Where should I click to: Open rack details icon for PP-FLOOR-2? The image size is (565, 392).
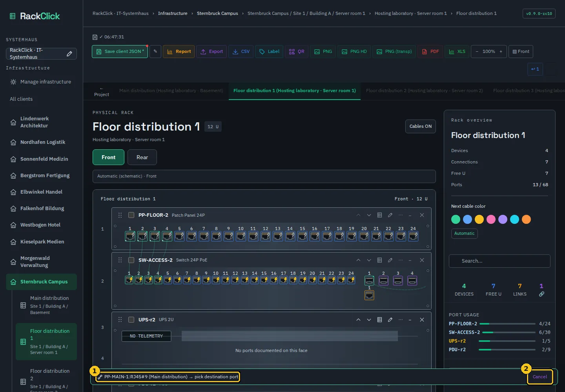379,215
